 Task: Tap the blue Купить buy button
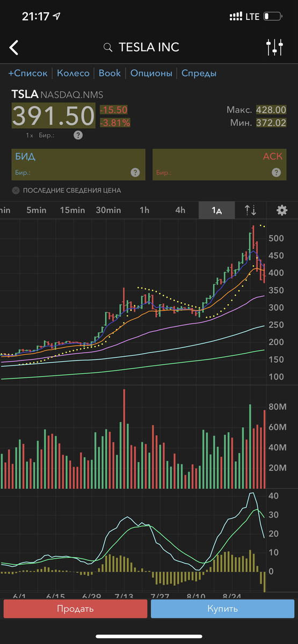222,609
